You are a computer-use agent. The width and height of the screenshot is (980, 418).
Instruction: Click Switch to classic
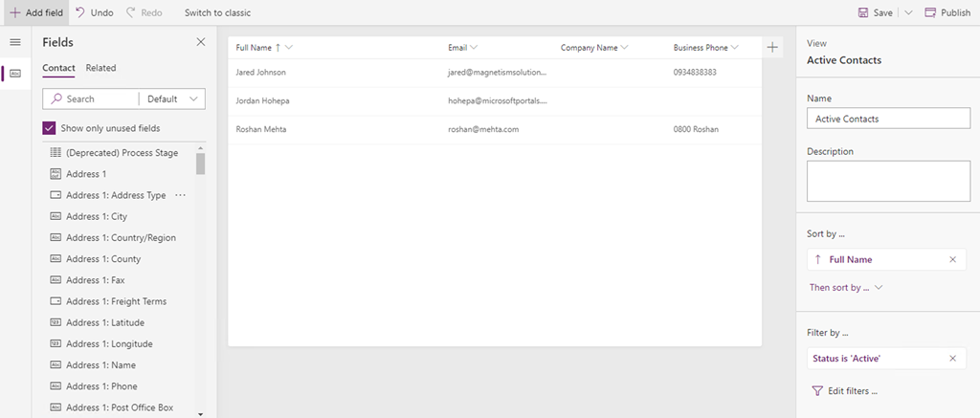(x=217, y=12)
